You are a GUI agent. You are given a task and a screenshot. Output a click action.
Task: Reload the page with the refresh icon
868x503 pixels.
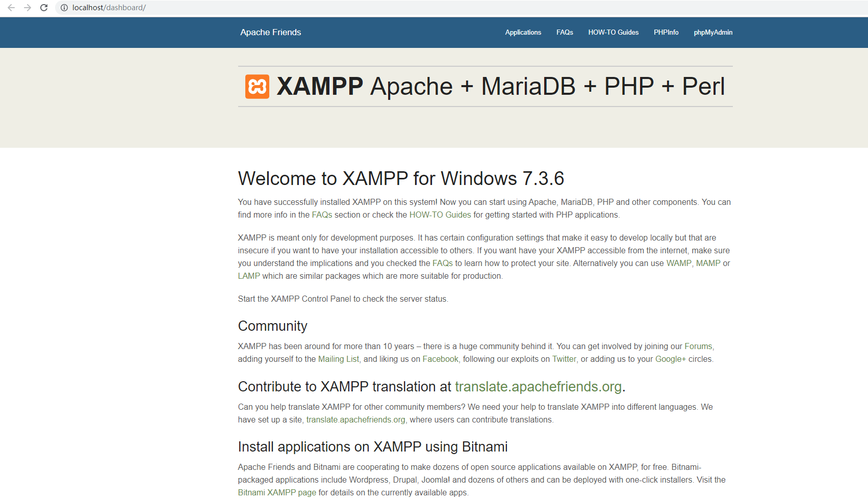pyautogui.click(x=44, y=8)
